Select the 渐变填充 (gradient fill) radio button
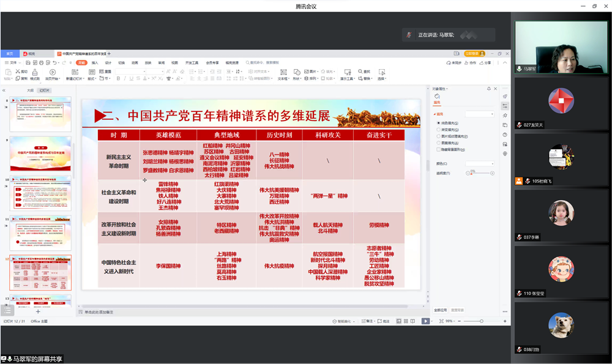The width and height of the screenshot is (612, 364). 439,130
